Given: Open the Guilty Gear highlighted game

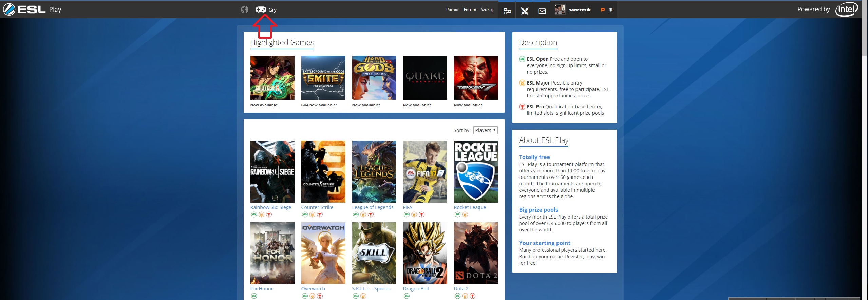Looking at the screenshot, I should (x=272, y=78).
